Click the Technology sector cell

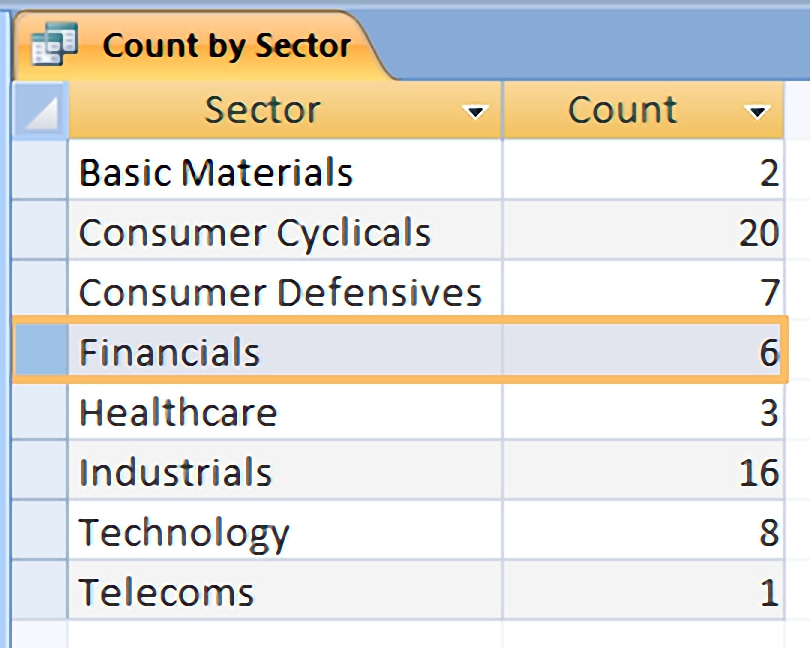tap(285, 530)
